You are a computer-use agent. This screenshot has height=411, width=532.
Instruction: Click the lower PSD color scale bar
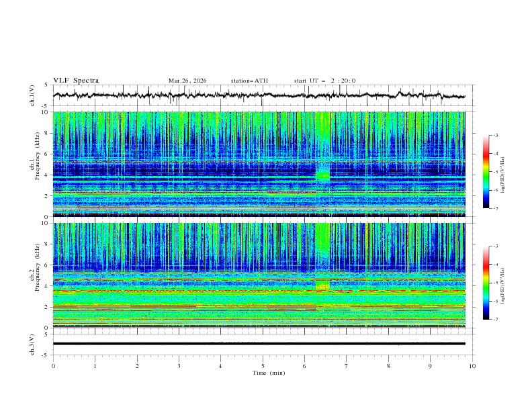pyautogui.click(x=486, y=283)
